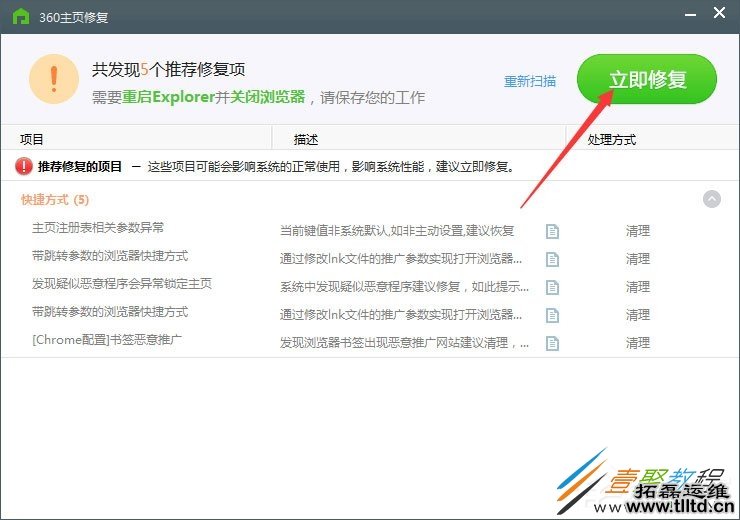
Task: Click the 360 home logo icon
Action: pos(21,17)
